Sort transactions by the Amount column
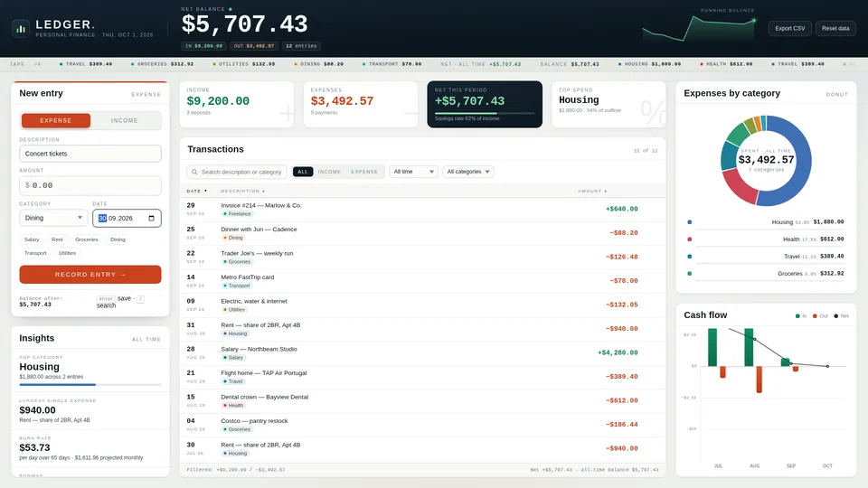The image size is (868, 488). [592, 191]
